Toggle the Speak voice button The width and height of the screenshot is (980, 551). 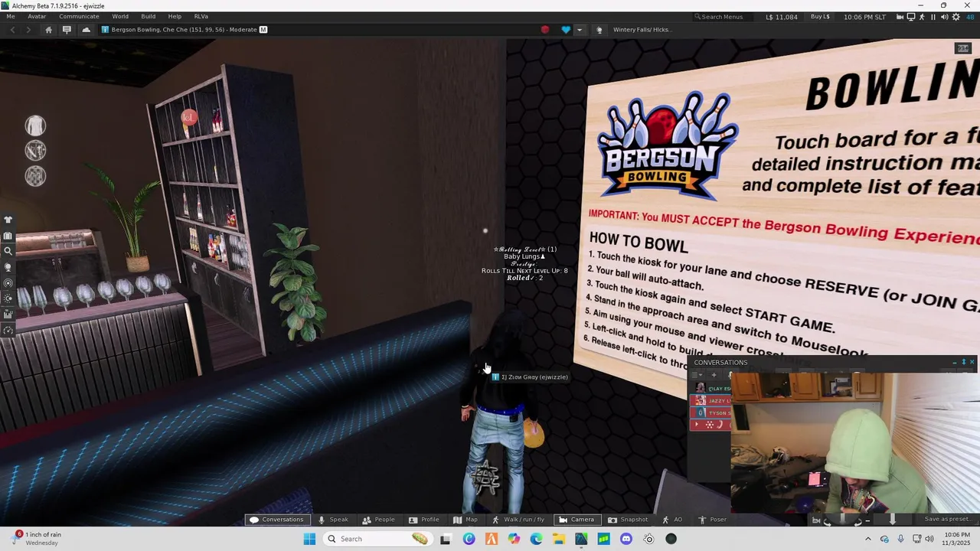coord(333,520)
